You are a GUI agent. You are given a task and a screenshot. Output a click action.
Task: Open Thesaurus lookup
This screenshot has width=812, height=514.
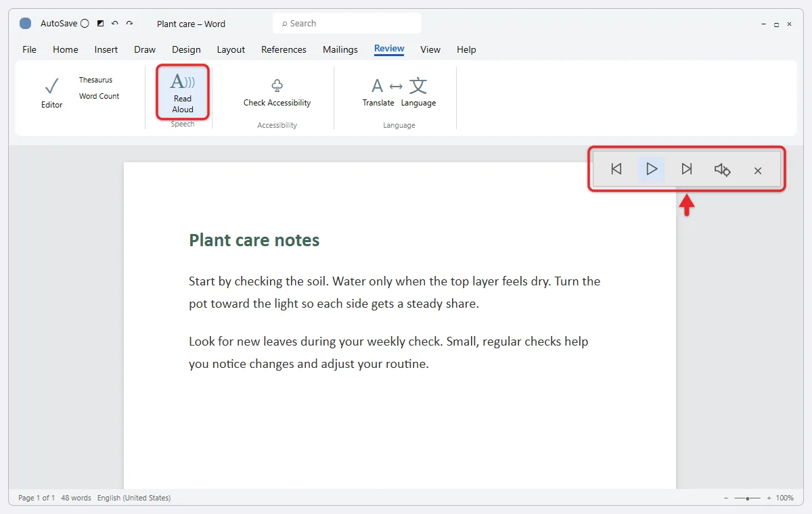coord(95,80)
